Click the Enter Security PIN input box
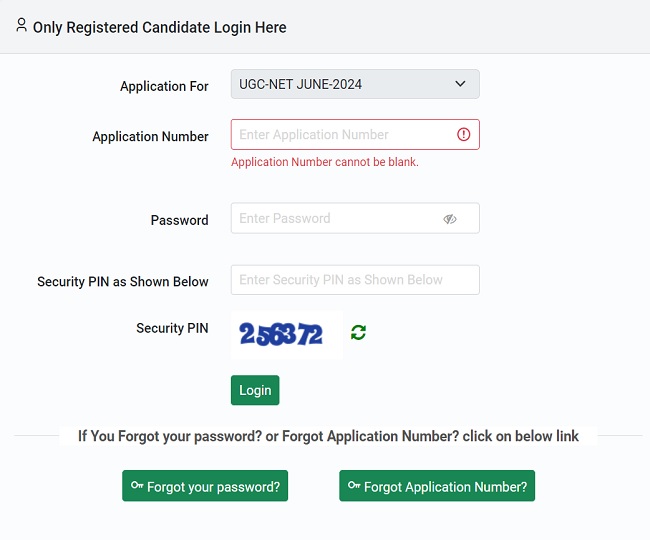The image size is (650, 540). pos(355,280)
